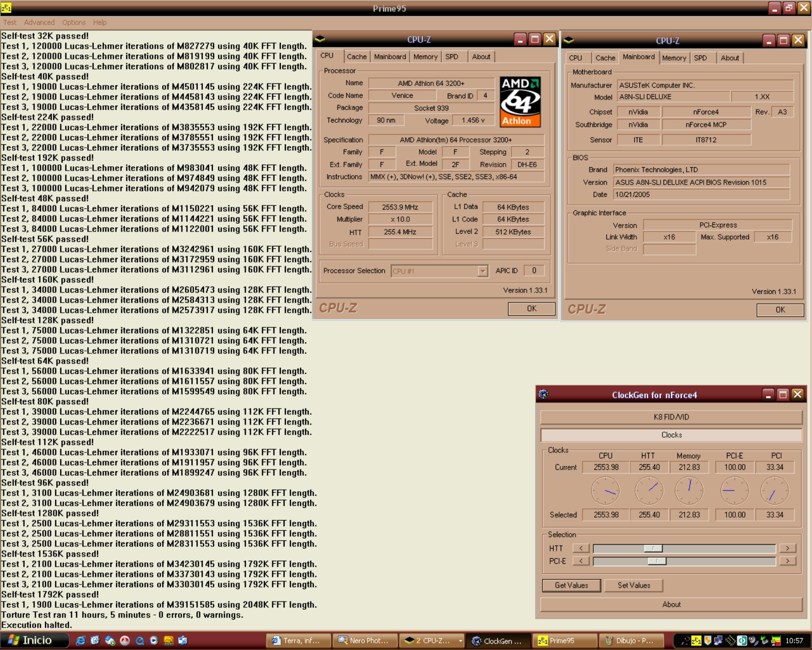Click the HTT slider thumb
This screenshot has height=650, width=812.
(653, 548)
